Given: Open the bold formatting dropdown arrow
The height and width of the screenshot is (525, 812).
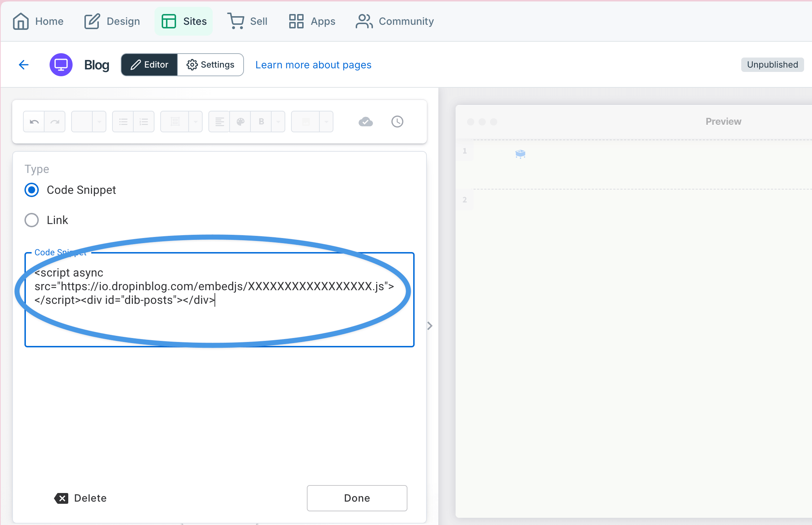Looking at the screenshot, I should point(278,122).
